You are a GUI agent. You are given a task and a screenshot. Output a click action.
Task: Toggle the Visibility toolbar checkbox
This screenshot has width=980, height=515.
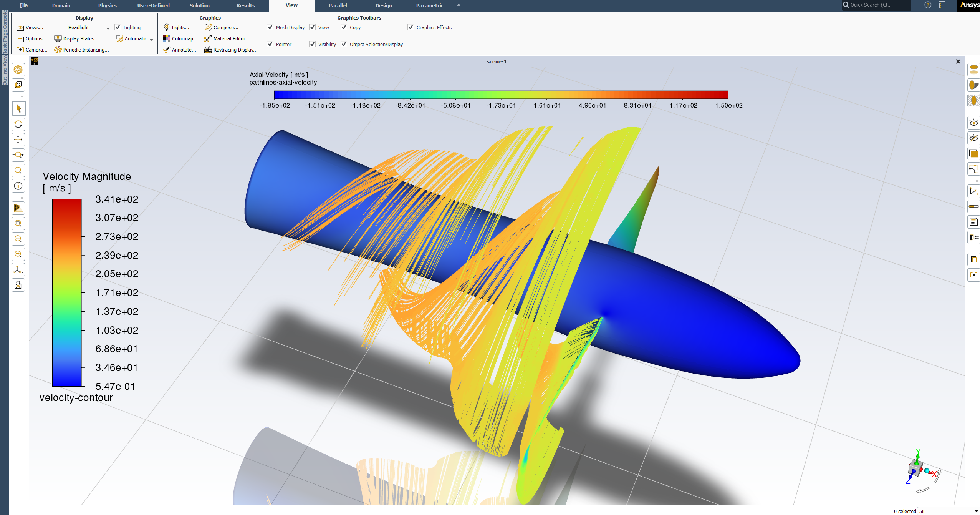[x=313, y=44]
